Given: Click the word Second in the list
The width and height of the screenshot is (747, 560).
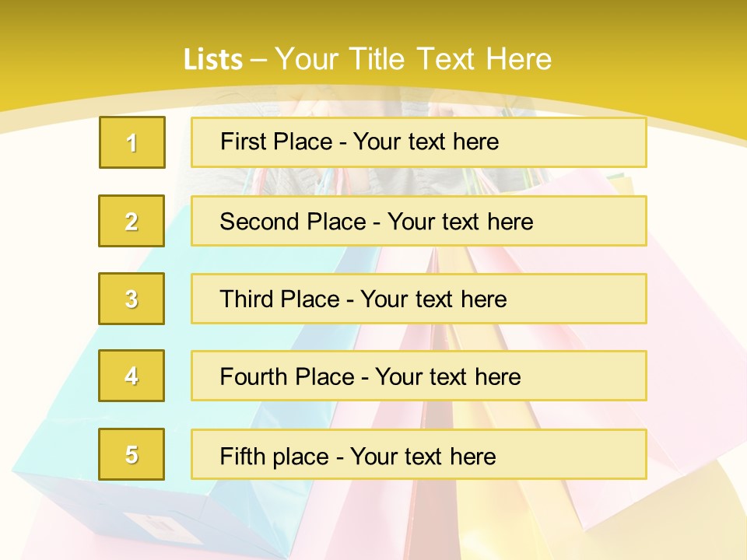Looking at the screenshot, I should pyautogui.click(x=260, y=221).
